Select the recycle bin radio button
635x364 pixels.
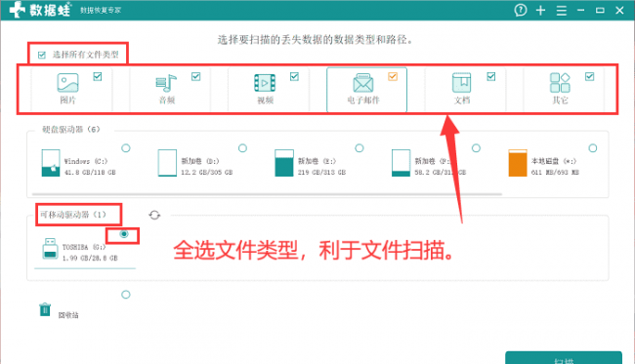[126, 295]
